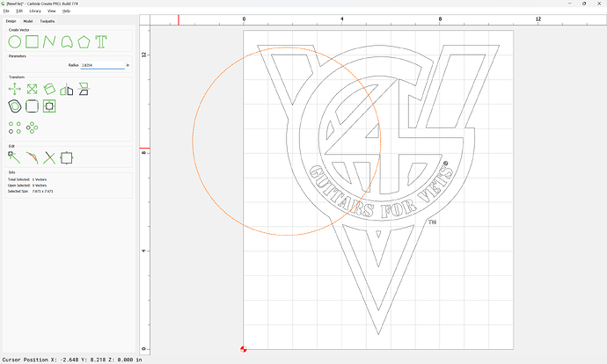The width and height of the screenshot is (607, 364).
Task: Click the Transform section label
Action: pyautogui.click(x=17, y=77)
